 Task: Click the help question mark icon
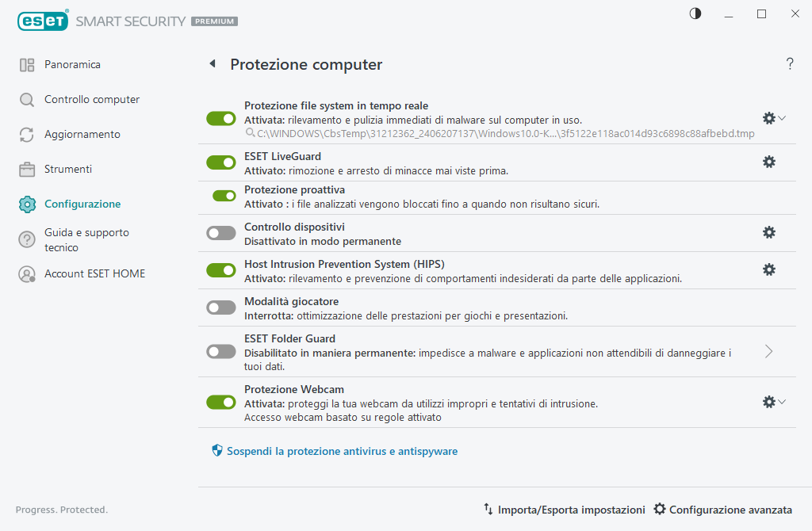790,64
